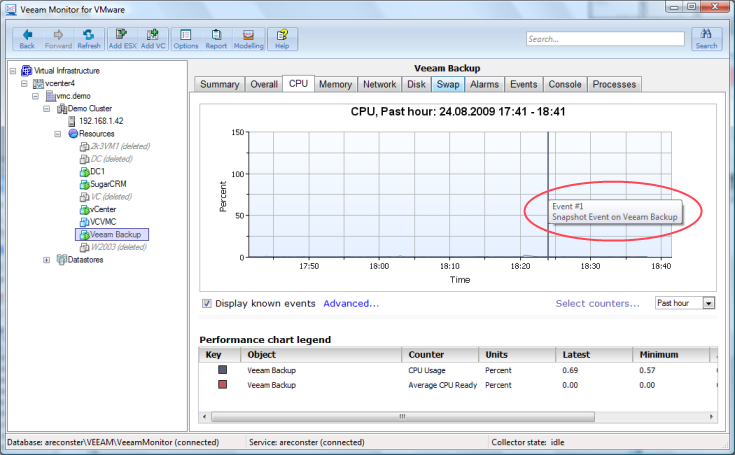This screenshot has height=455, width=735.
Task: Expand the Datastores tree node
Action: click(47, 260)
